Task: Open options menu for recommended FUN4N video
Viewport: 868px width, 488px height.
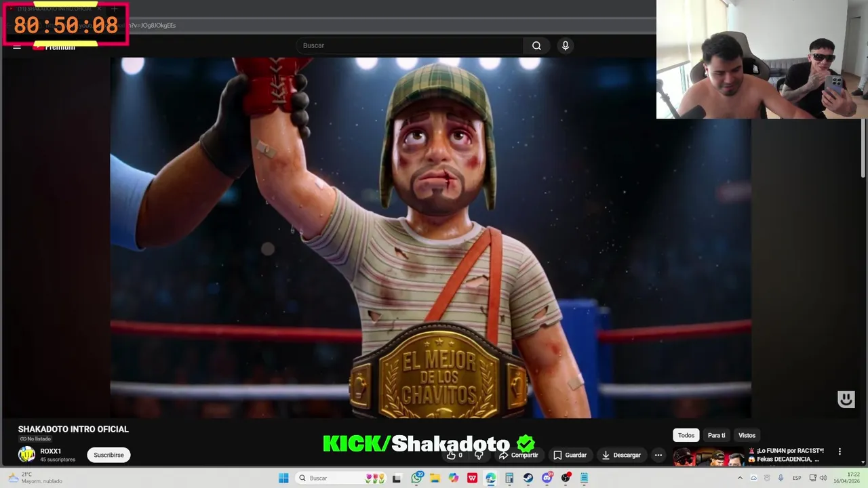Action: pos(840,451)
